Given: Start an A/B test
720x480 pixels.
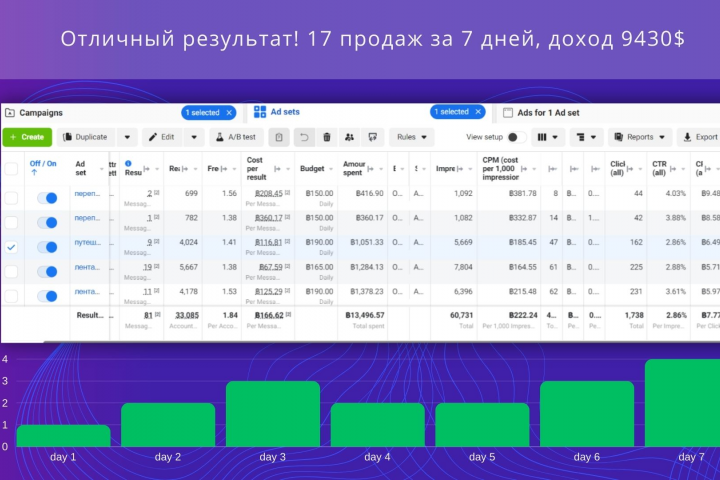Looking at the screenshot, I should point(236,137).
